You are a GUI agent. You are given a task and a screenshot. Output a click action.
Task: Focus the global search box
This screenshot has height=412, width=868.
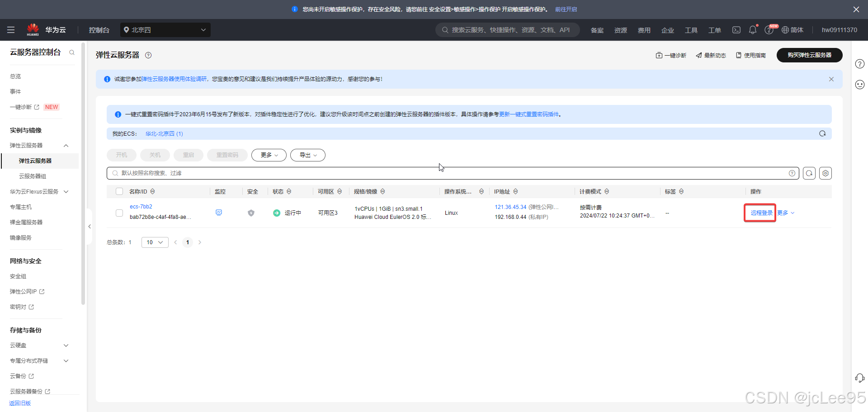(508, 30)
